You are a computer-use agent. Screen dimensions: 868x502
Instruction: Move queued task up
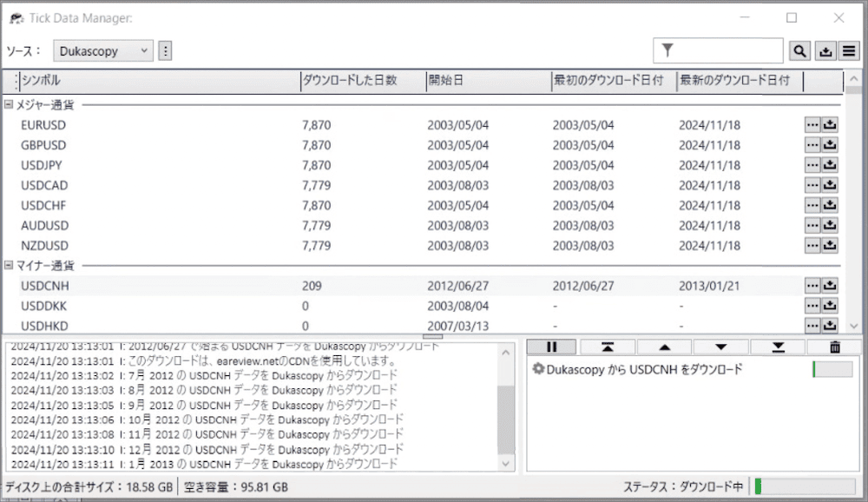pos(665,347)
